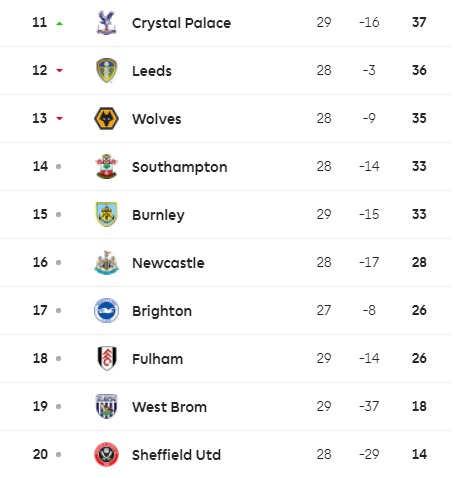This screenshot has width=469, height=478.
Task: Click West Brom's goal difference -37
Action: point(369,406)
